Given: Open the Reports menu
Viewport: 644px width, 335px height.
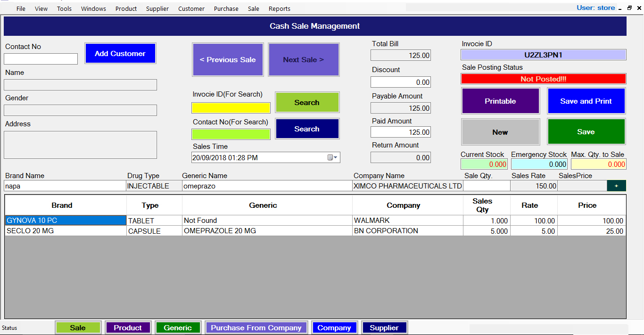Looking at the screenshot, I should pyautogui.click(x=280, y=8).
